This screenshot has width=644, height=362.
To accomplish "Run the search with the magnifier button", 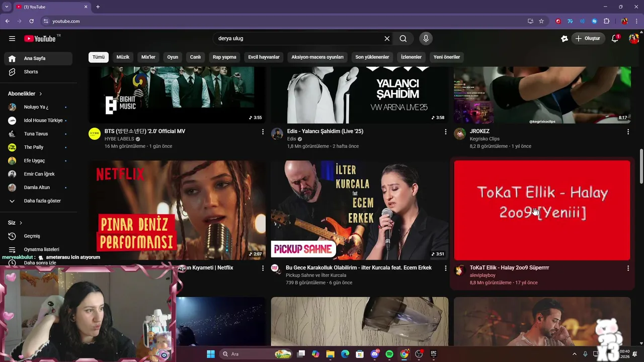I will pyautogui.click(x=403, y=39).
